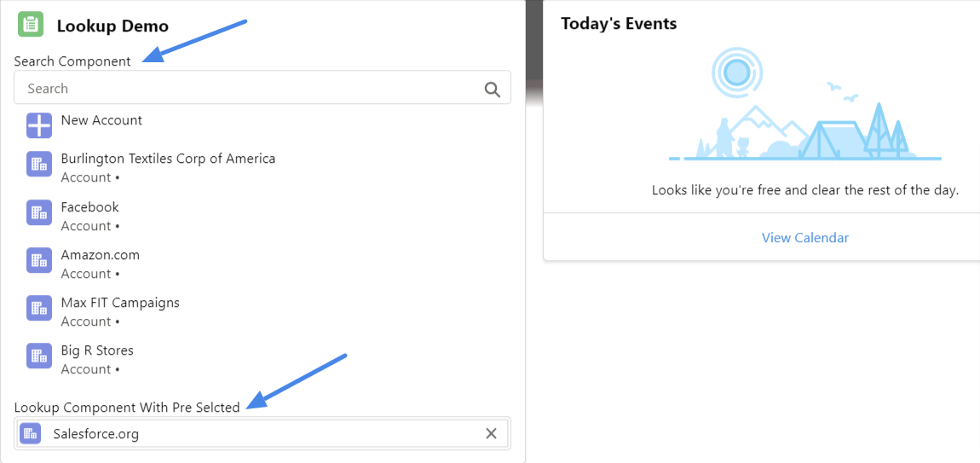
Task: Click the Big R Stores account icon
Action: (x=39, y=356)
